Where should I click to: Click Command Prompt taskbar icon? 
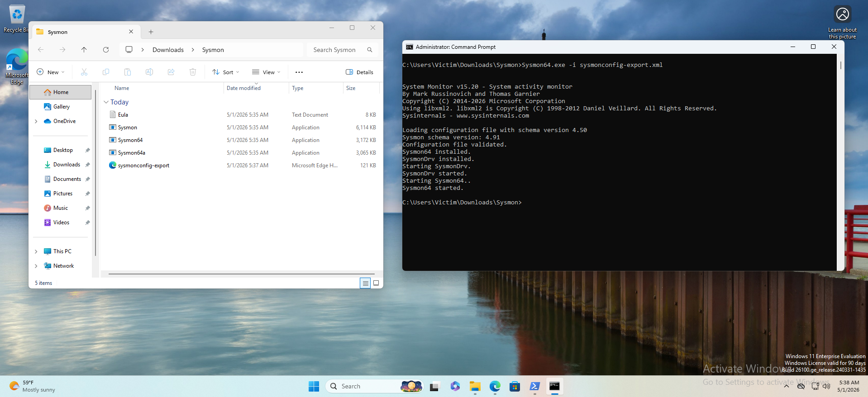click(x=554, y=386)
